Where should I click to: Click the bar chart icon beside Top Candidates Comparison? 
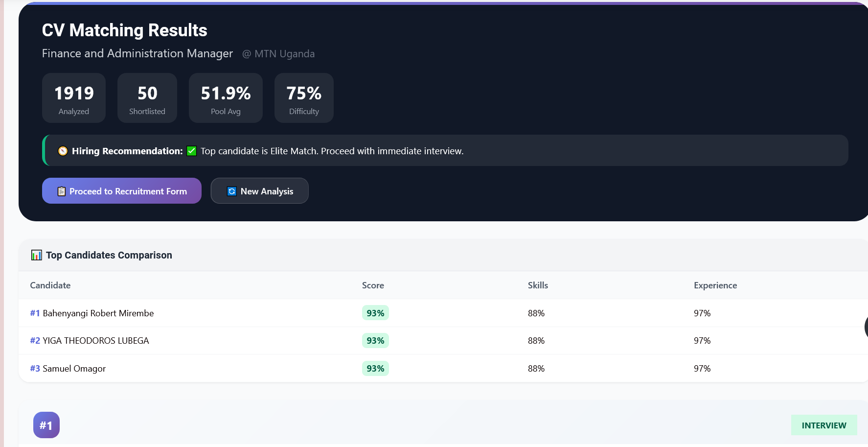point(37,255)
